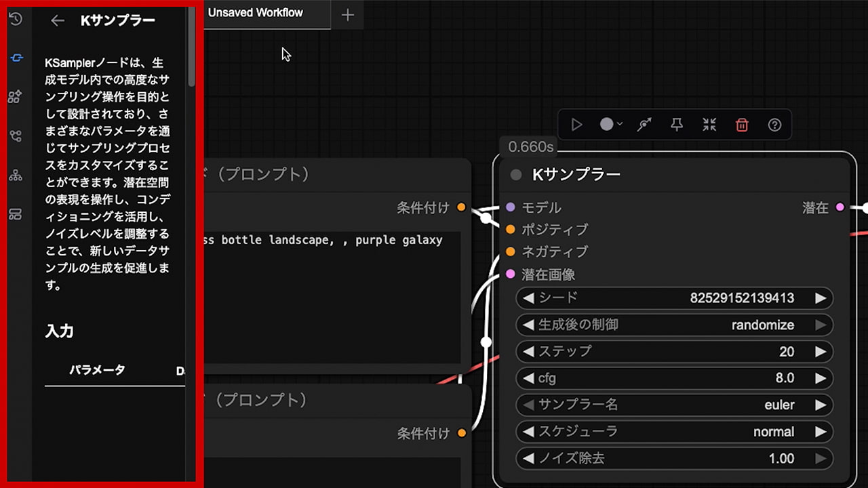Open the スケジューラ normal selector
Image resolution: width=868 pixels, height=488 pixels.
[674, 432]
